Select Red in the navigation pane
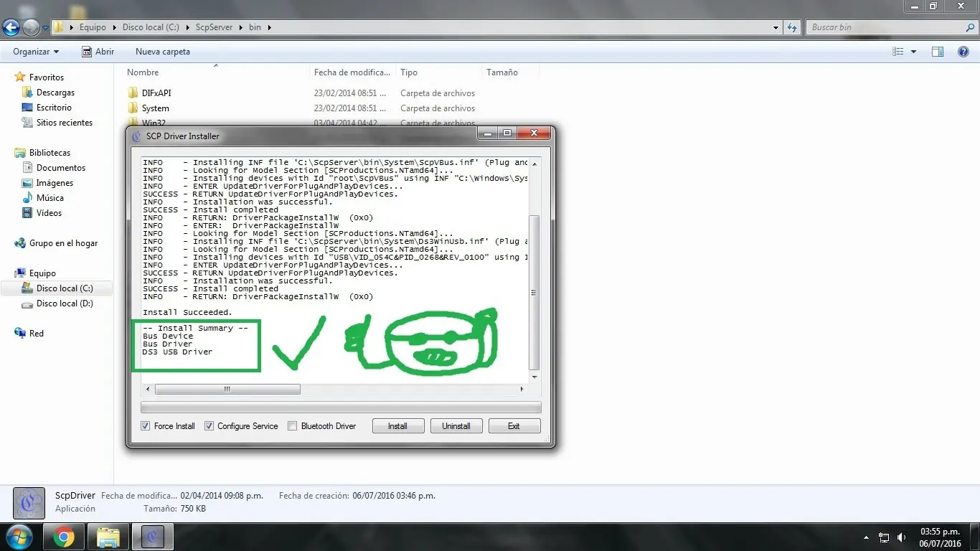Image resolution: width=980 pixels, height=551 pixels. click(x=36, y=334)
